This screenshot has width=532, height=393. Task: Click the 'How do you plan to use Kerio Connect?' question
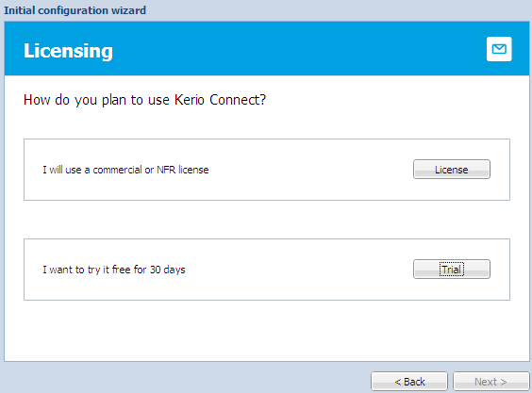(144, 100)
